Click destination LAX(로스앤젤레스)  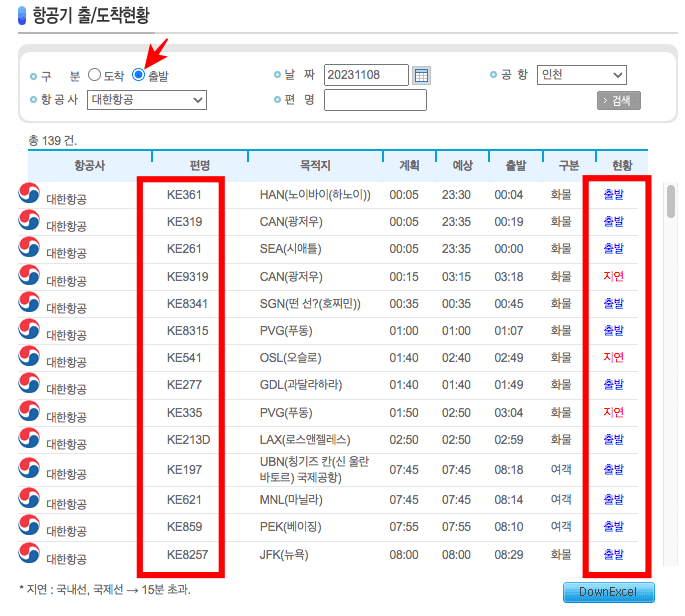coord(305,440)
